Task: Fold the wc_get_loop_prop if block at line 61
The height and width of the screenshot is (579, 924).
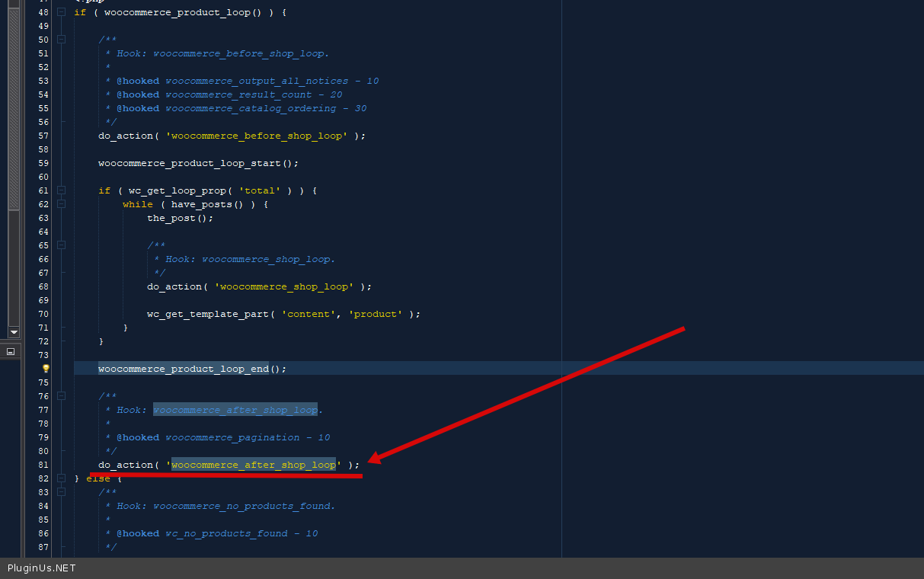Action: pos(61,190)
